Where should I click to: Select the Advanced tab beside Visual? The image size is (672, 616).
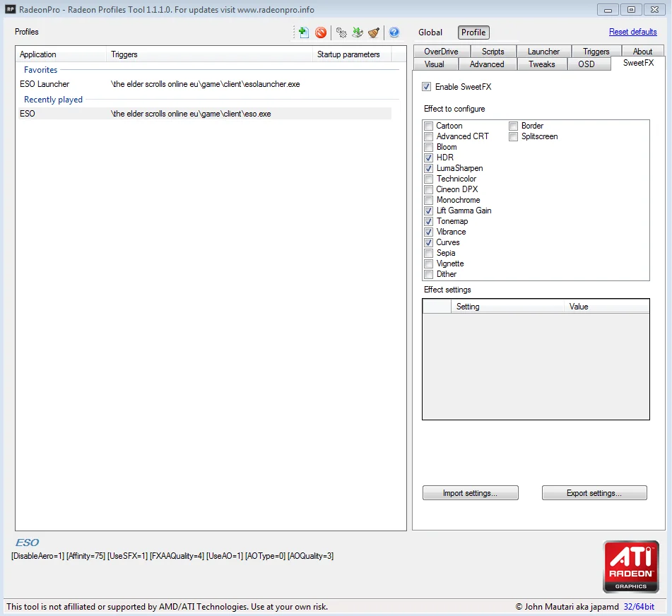pyautogui.click(x=487, y=64)
